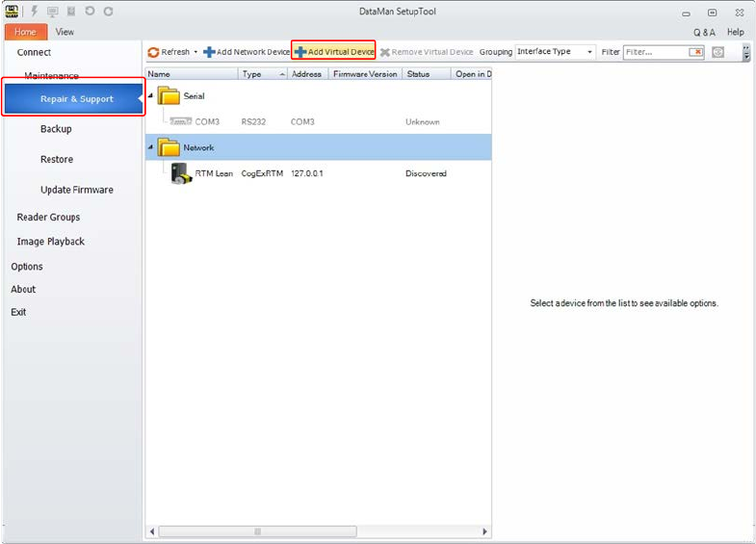Viewport: 756px width, 544px height.
Task: Sort by the Name column header
Action: click(192, 74)
